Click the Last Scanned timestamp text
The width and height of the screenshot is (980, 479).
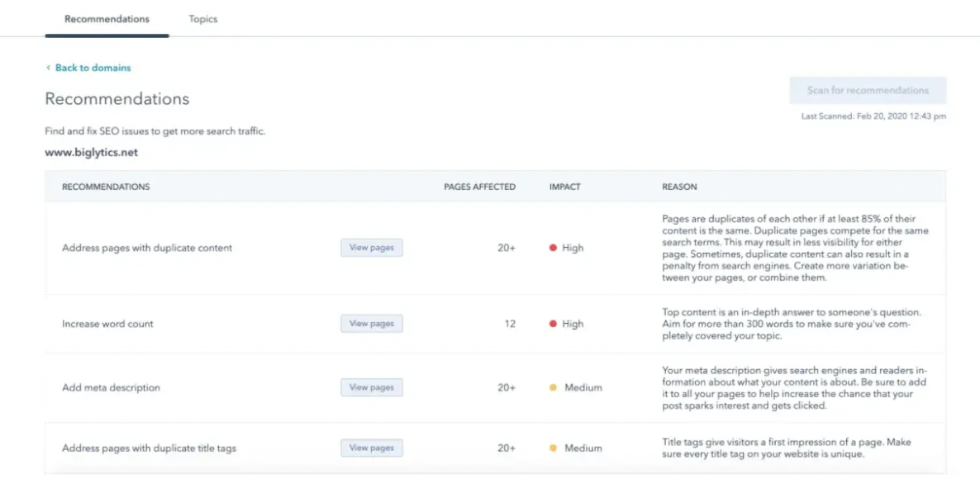coord(873,116)
